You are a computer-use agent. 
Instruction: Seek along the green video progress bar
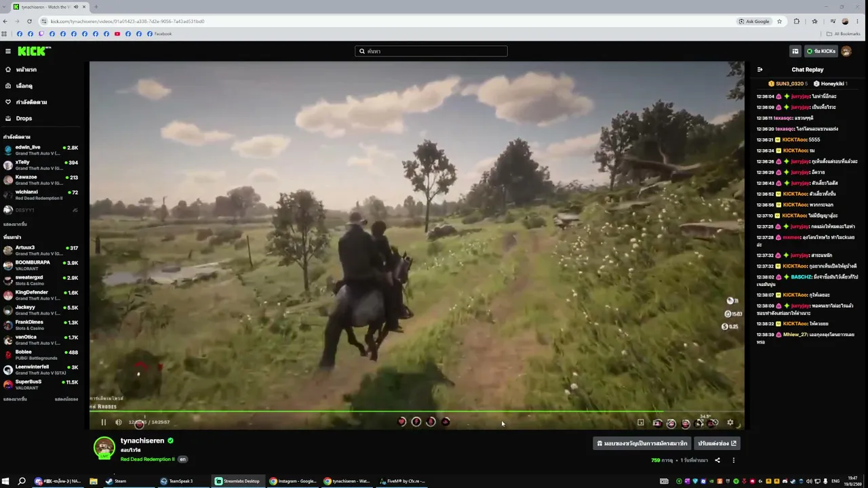(417, 411)
